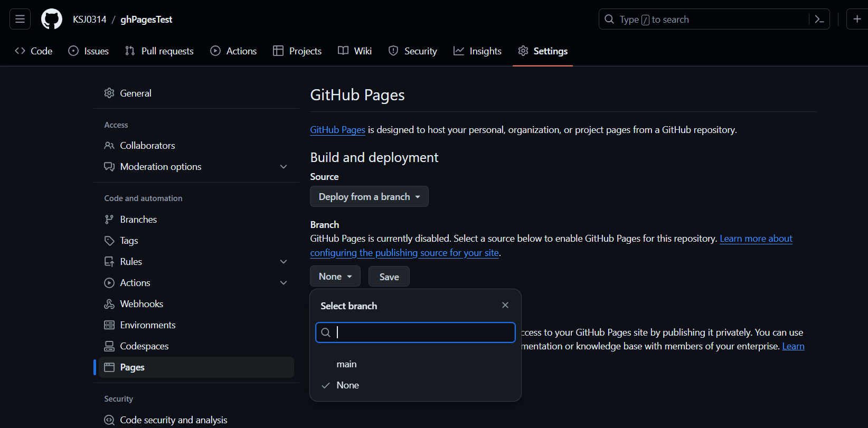The image size is (868, 428).
Task: Open the Issues tab
Action: point(89,51)
